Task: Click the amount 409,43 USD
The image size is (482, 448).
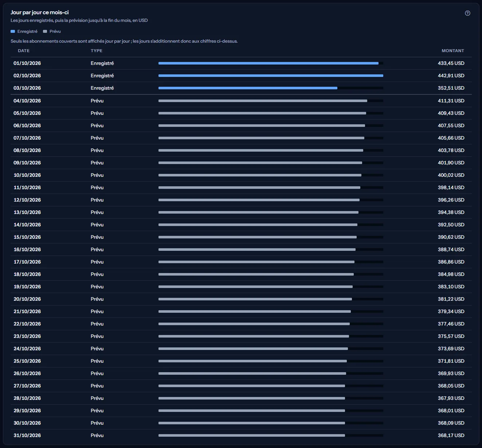Action: pyautogui.click(x=451, y=113)
